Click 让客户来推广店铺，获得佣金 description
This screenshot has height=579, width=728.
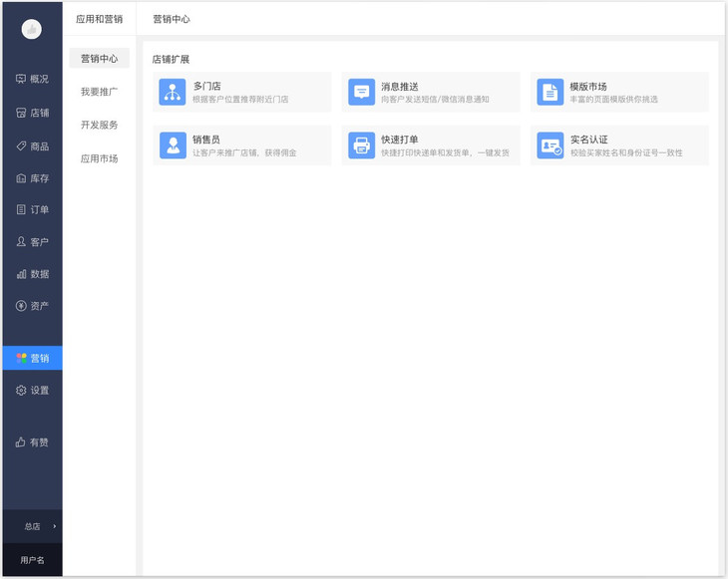244,153
